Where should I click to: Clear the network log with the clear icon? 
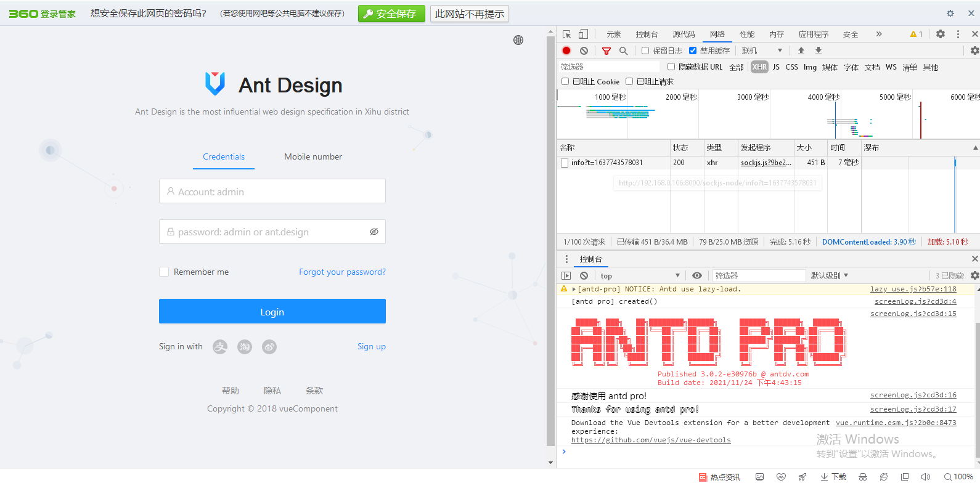click(x=584, y=51)
